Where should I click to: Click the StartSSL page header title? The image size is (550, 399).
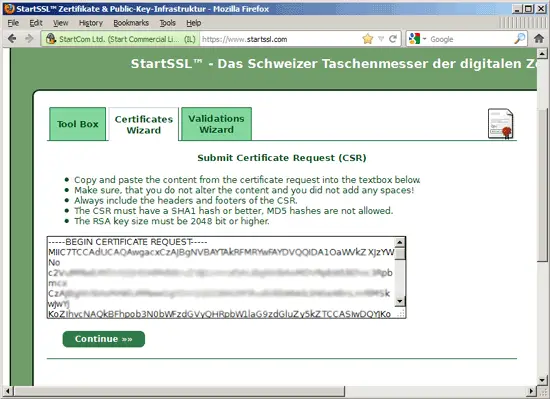333,64
